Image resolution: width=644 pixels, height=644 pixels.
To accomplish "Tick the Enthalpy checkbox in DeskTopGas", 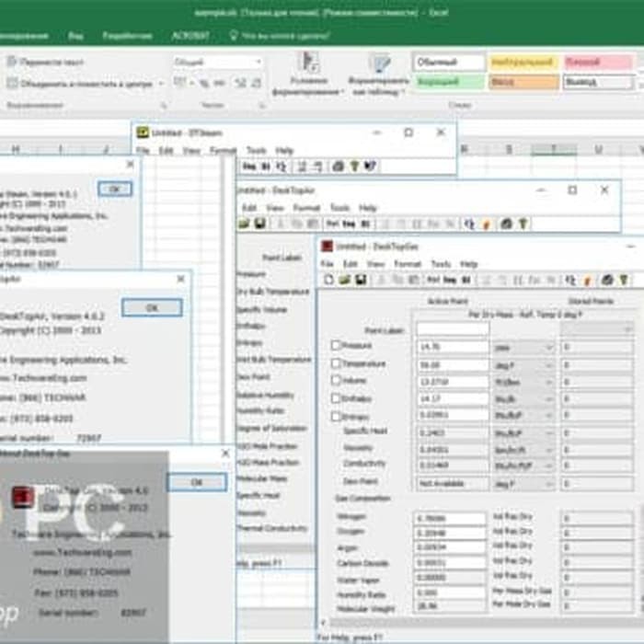I will [x=336, y=398].
